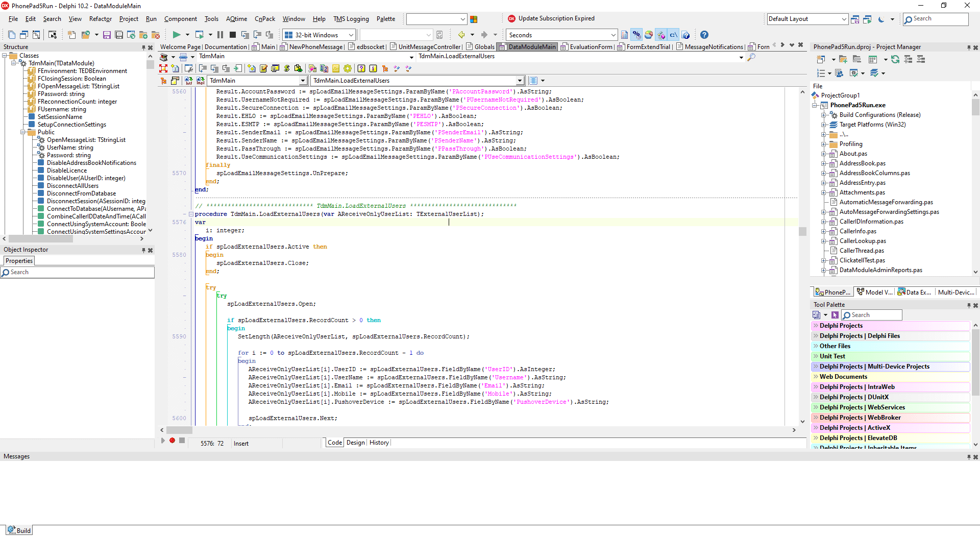Open the Refactor menu

tap(101, 19)
